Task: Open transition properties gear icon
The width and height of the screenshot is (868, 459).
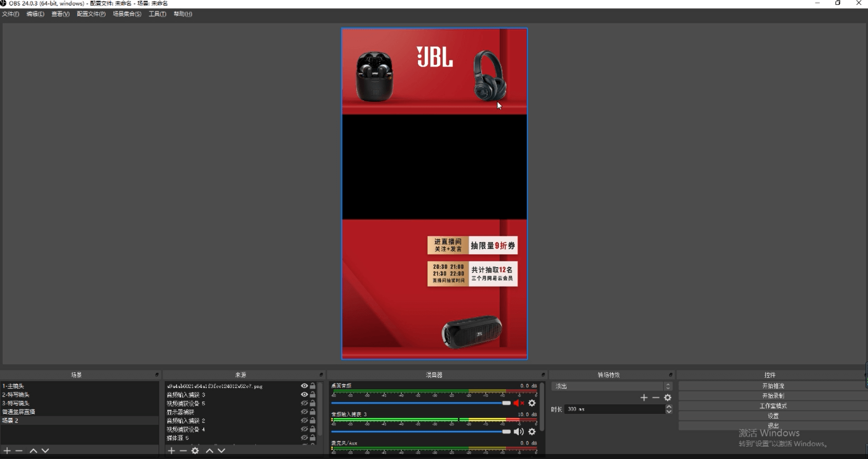Action: [667, 398]
